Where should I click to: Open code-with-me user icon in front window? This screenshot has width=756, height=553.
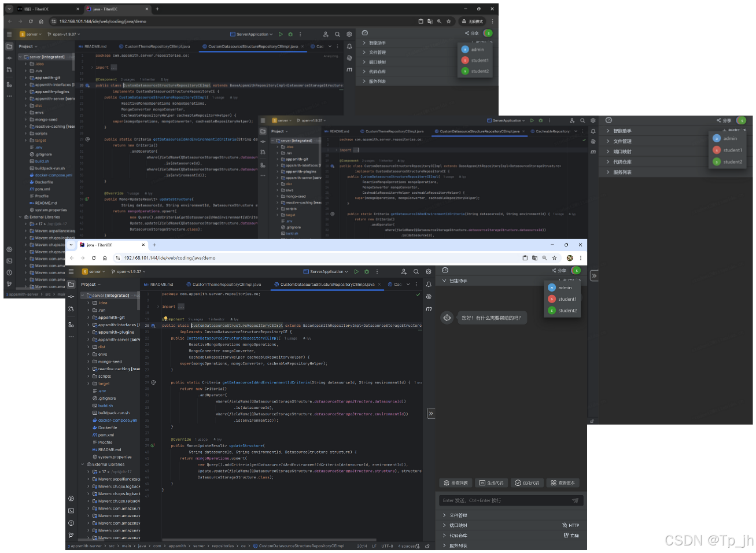(404, 271)
